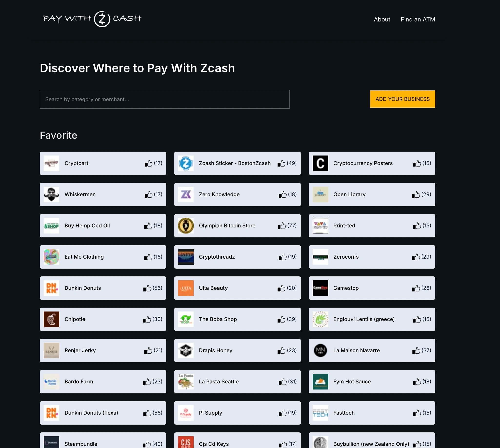Image resolution: width=500 pixels, height=448 pixels.
Task: Upvote The Boba Shop with the thumbs-up icon
Action: 281,320
